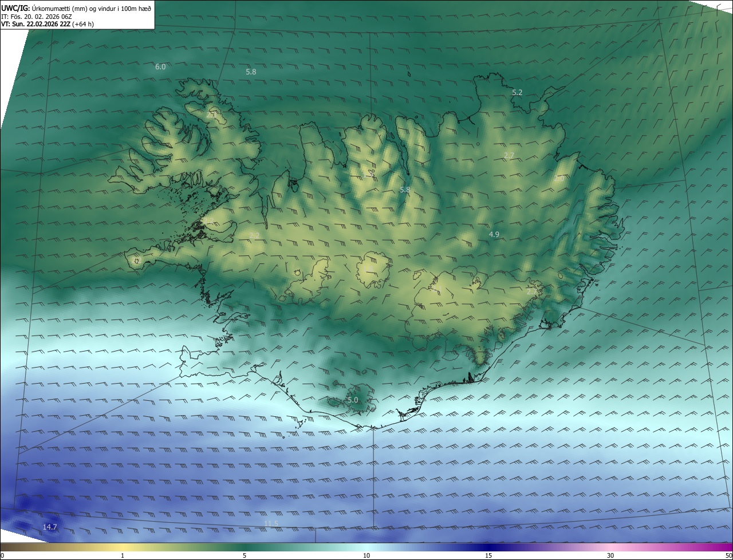Click the 30 tick on the color scale
Viewport: 733px width, 560px height.
pyautogui.click(x=610, y=555)
